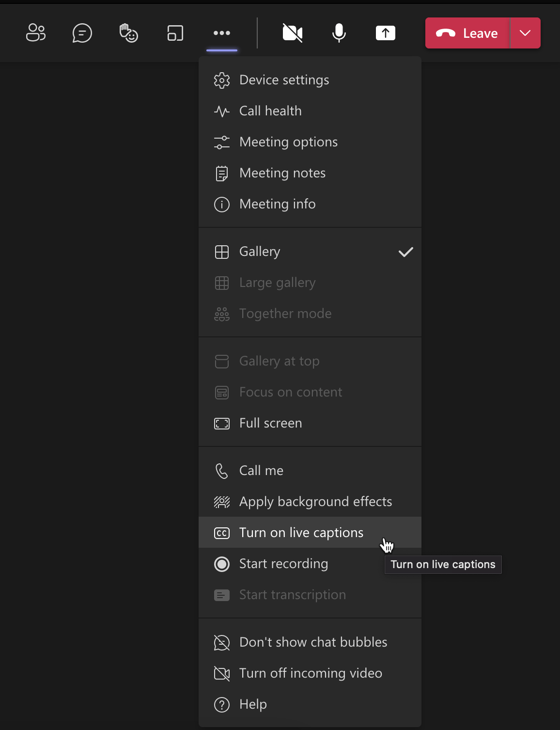Turn on live captions
The width and height of the screenshot is (560, 730).
[301, 532]
